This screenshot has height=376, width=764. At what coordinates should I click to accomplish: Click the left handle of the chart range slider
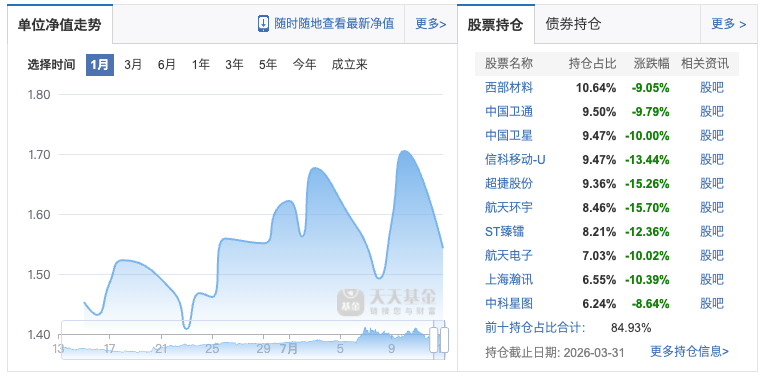coord(434,339)
